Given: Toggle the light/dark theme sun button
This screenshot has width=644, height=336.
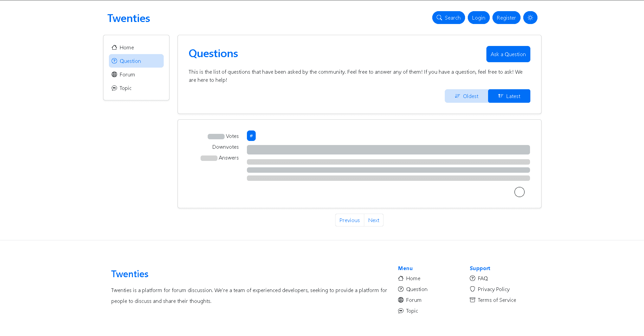Looking at the screenshot, I should (530, 18).
